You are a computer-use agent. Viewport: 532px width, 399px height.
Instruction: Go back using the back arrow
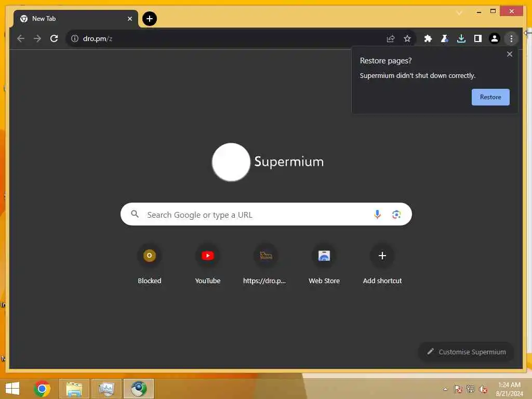point(21,38)
